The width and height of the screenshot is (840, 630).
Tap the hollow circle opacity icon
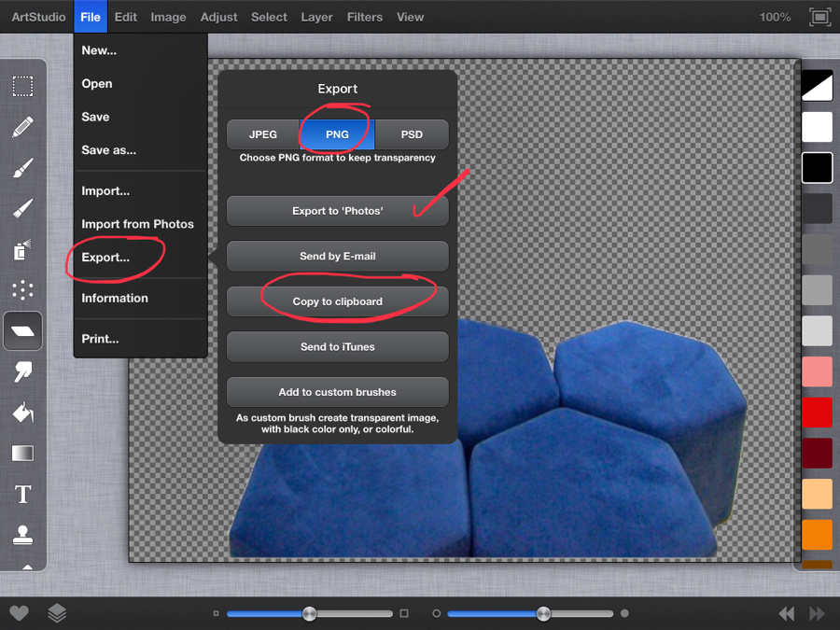[437, 613]
